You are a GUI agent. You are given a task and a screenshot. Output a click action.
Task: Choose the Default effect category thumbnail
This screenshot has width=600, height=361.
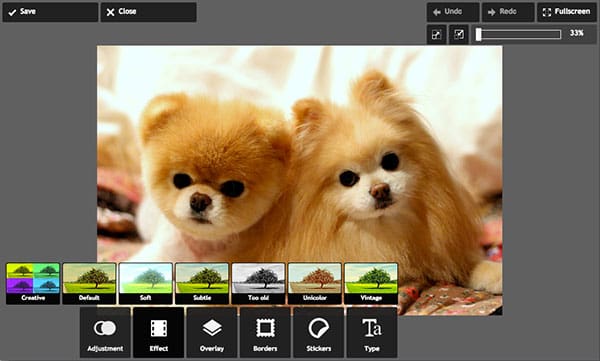coord(89,283)
